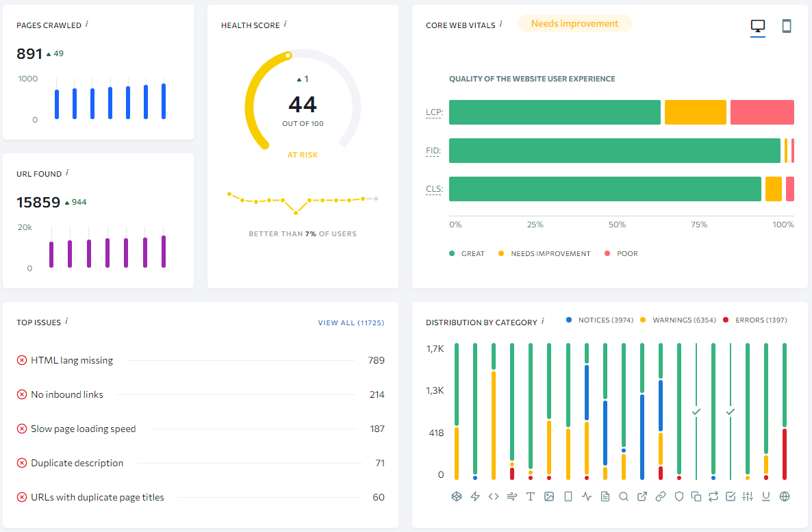
Task: Click the 214 count for No inbound links
Action: click(x=377, y=394)
